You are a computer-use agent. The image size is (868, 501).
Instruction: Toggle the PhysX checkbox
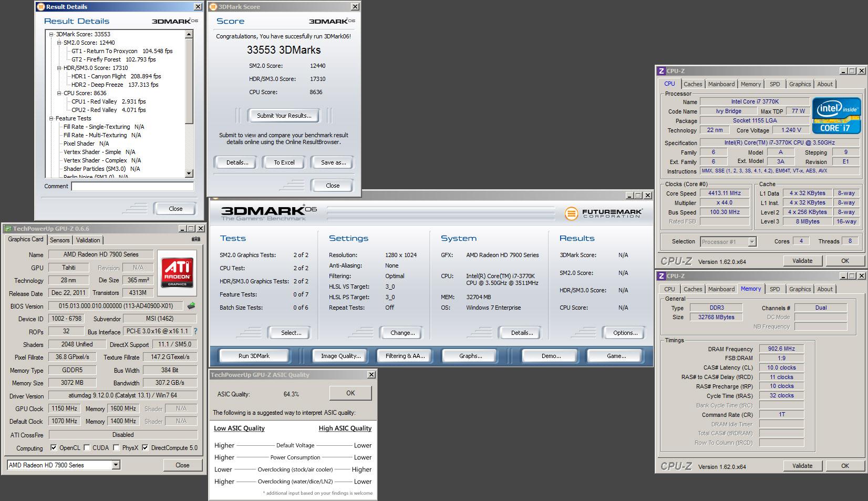point(117,448)
